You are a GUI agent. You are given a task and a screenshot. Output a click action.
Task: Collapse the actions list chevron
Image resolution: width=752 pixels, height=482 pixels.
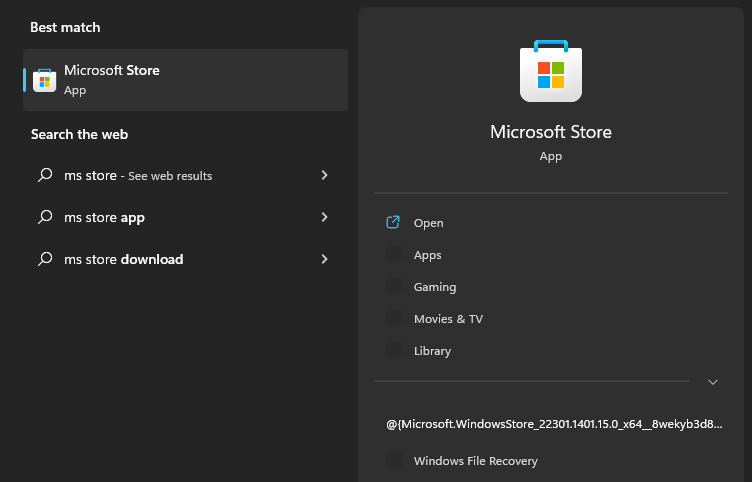tap(713, 382)
